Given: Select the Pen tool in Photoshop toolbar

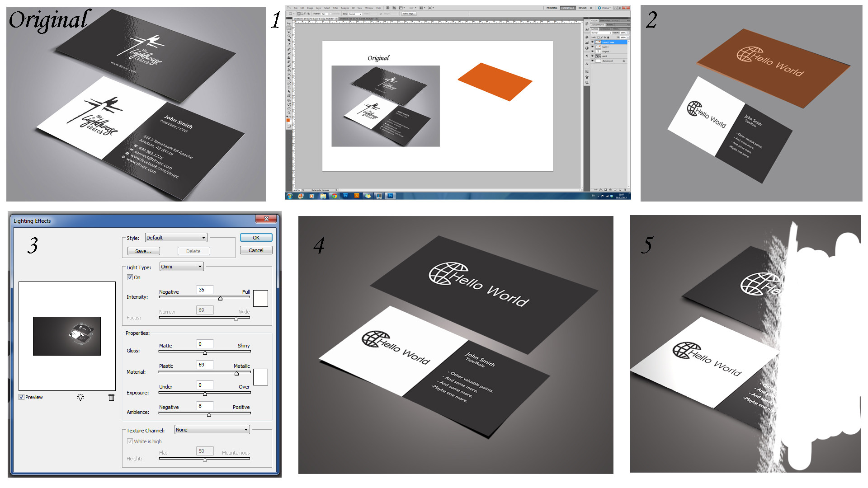Looking at the screenshot, I should [289, 83].
